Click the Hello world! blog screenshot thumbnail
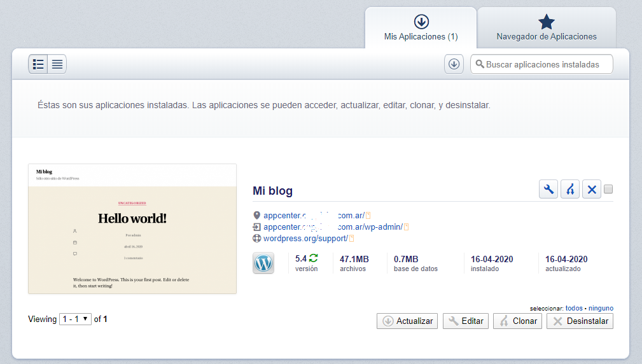This screenshot has width=642, height=364. tap(132, 229)
